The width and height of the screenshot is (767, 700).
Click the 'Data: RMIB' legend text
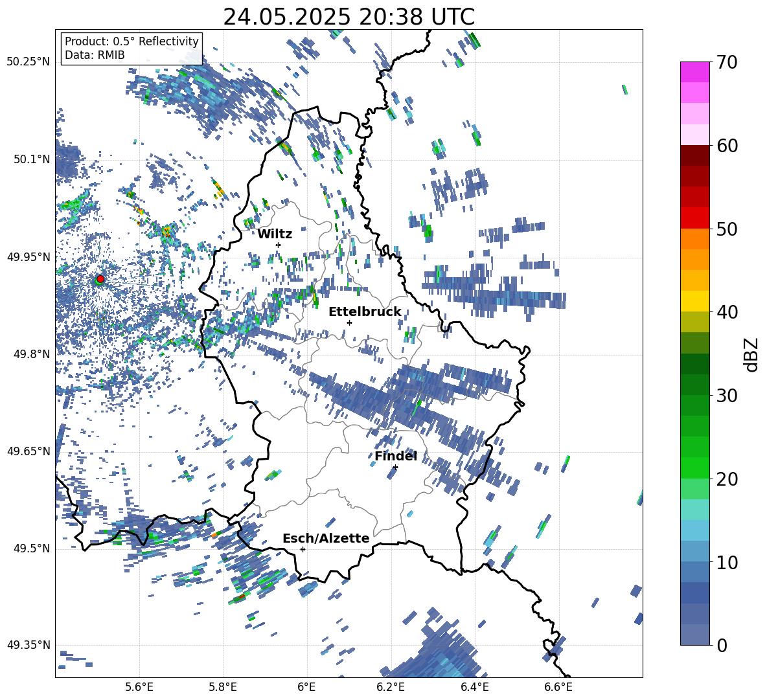point(95,55)
